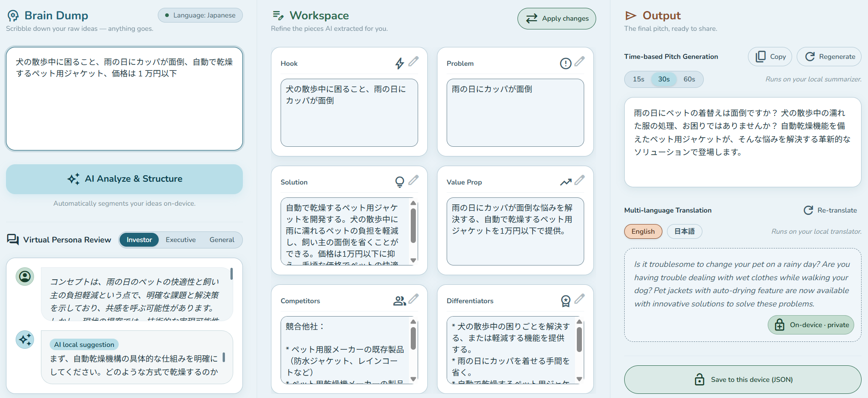
Task: Select the General persona tab
Action: 222,240
